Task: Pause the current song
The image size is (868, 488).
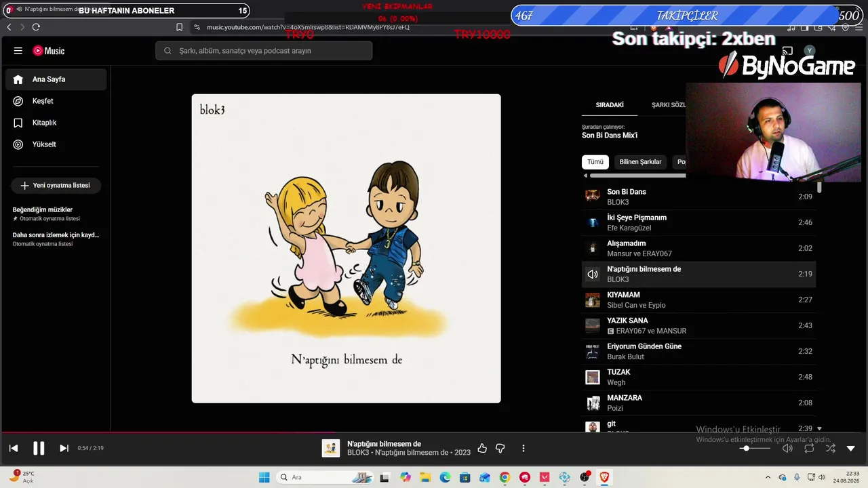Action: click(39, 448)
